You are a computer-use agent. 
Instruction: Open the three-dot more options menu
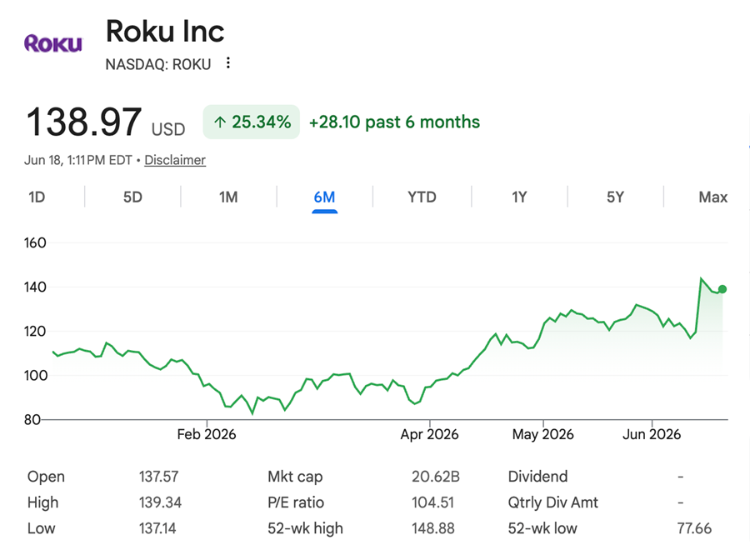coord(228,63)
